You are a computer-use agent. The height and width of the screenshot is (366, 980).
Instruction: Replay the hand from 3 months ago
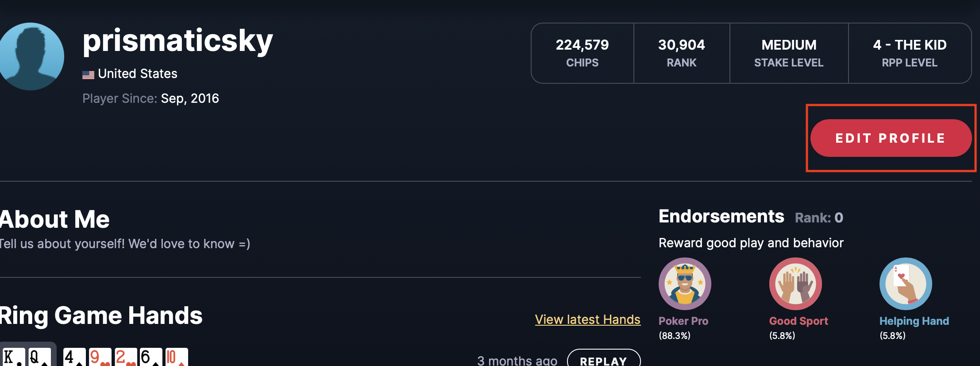[x=603, y=359]
